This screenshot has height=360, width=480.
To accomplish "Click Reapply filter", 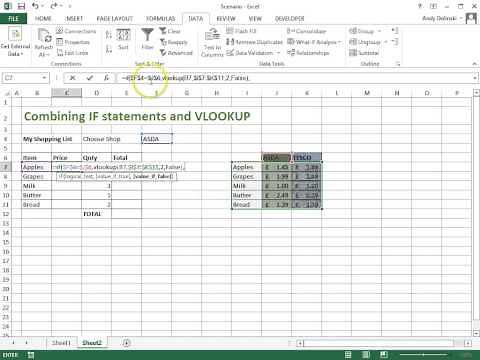I will [174, 42].
